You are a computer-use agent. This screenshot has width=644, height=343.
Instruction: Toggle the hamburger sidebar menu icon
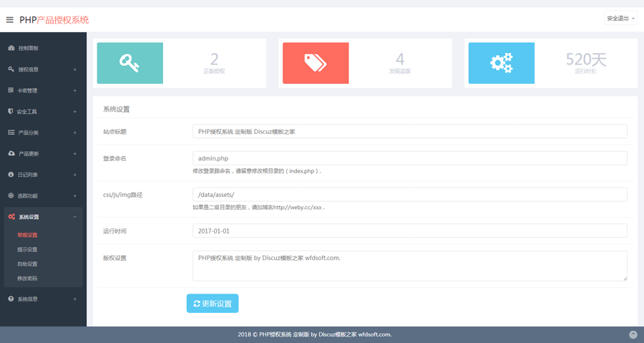9,20
